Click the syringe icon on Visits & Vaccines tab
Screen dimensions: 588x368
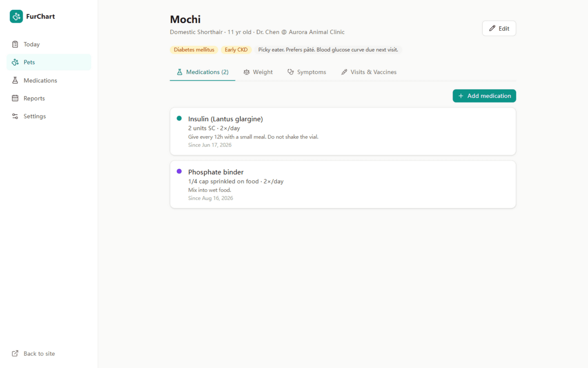[344, 72]
